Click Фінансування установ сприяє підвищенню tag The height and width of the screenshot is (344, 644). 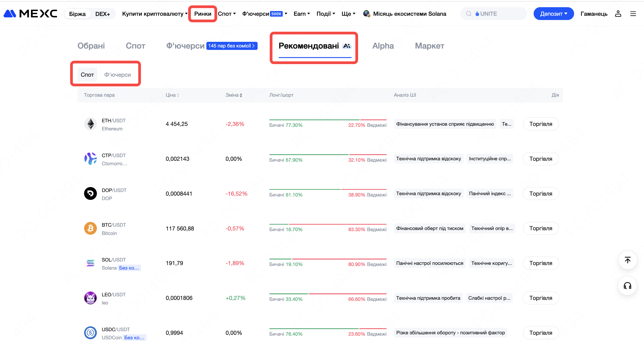pyautogui.click(x=445, y=124)
